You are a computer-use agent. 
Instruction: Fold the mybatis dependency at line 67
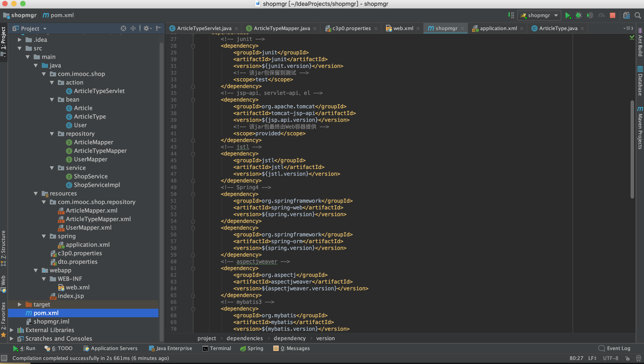[193, 309]
